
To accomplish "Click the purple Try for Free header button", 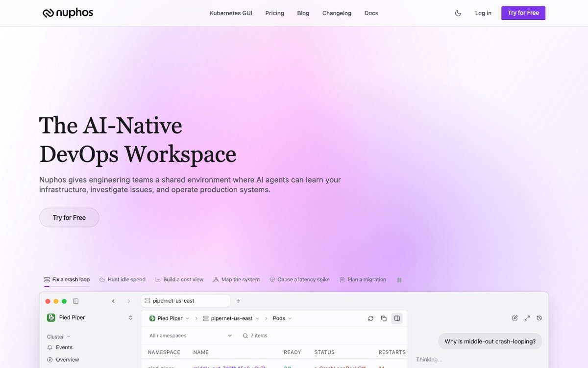I will (x=523, y=13).
